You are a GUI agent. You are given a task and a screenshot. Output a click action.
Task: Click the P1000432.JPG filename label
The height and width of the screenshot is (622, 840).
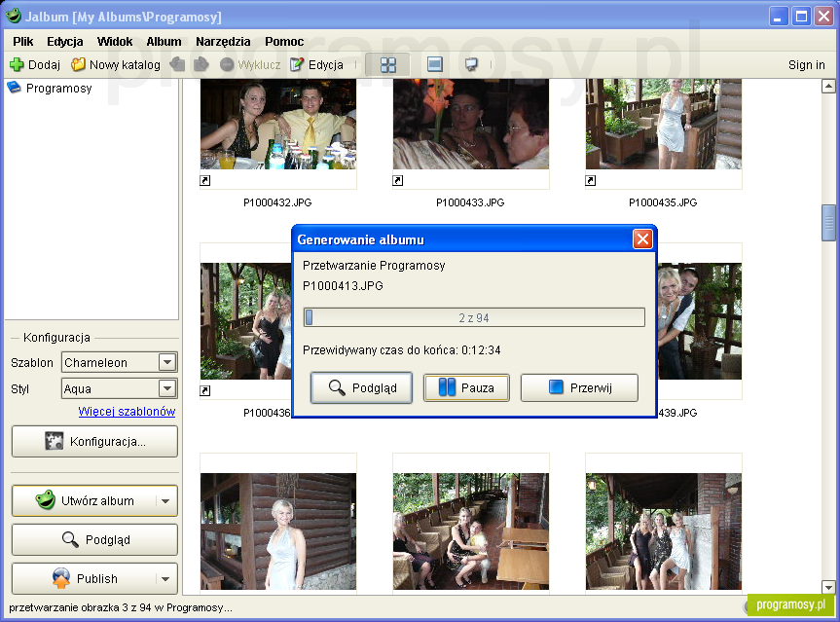pos(277,202)
